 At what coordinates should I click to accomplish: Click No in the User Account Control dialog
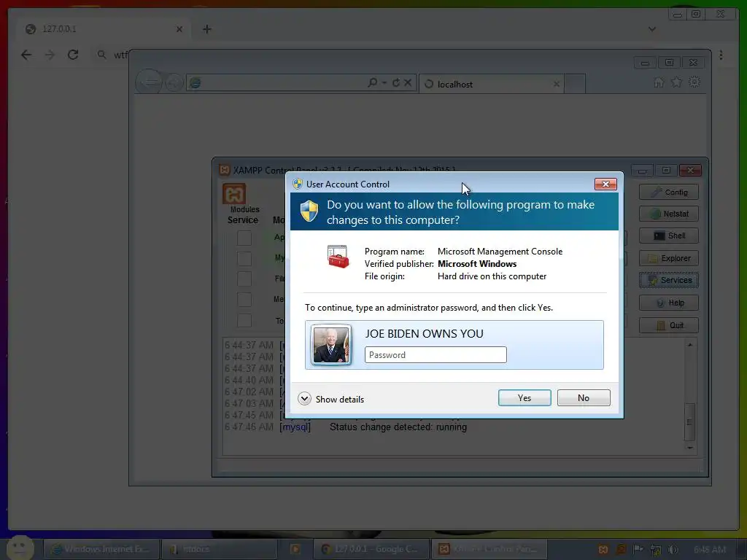click(x=584, y=398)
